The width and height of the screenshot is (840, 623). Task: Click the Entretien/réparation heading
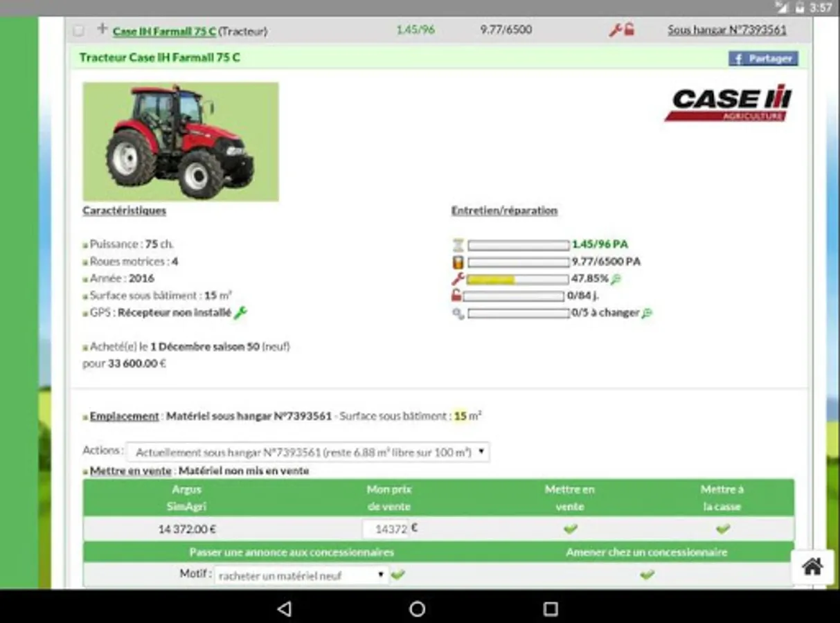504,210
